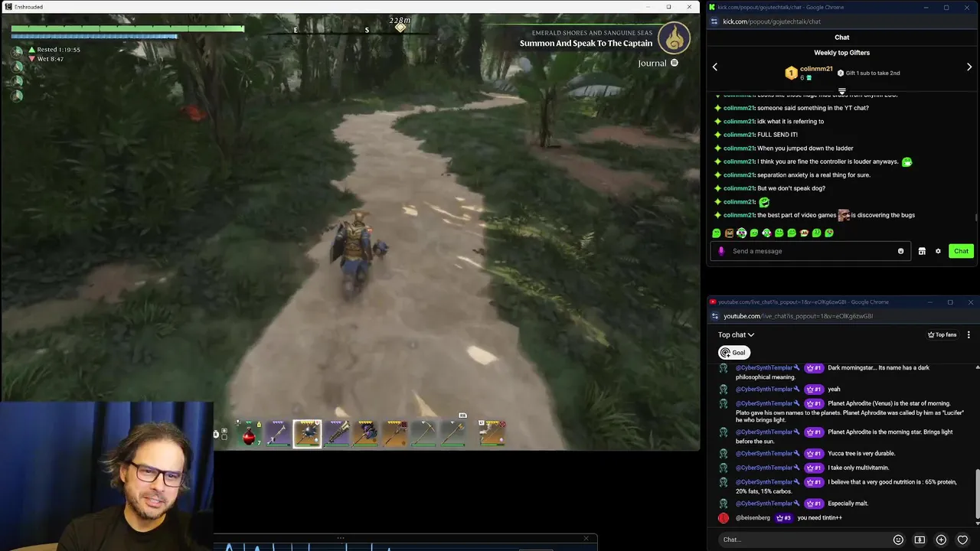
Task: Open the YouTube Super Chat purchase icon
Action: tap(920, 540)
